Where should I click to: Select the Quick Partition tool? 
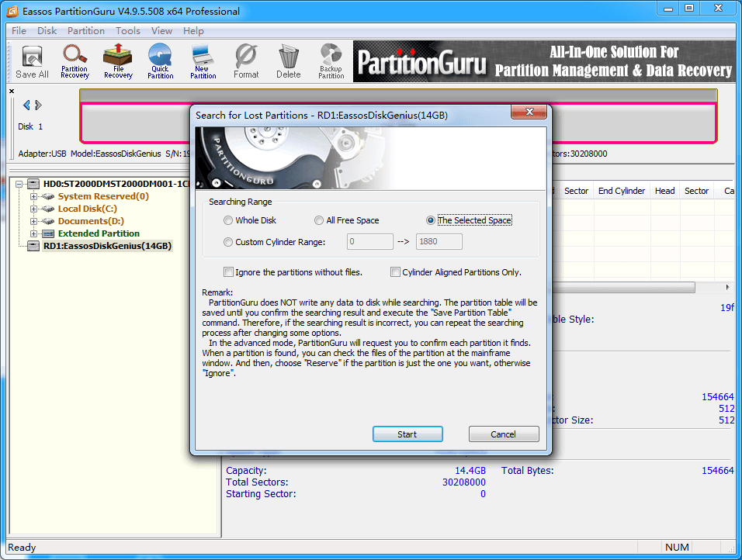[161, 62]
